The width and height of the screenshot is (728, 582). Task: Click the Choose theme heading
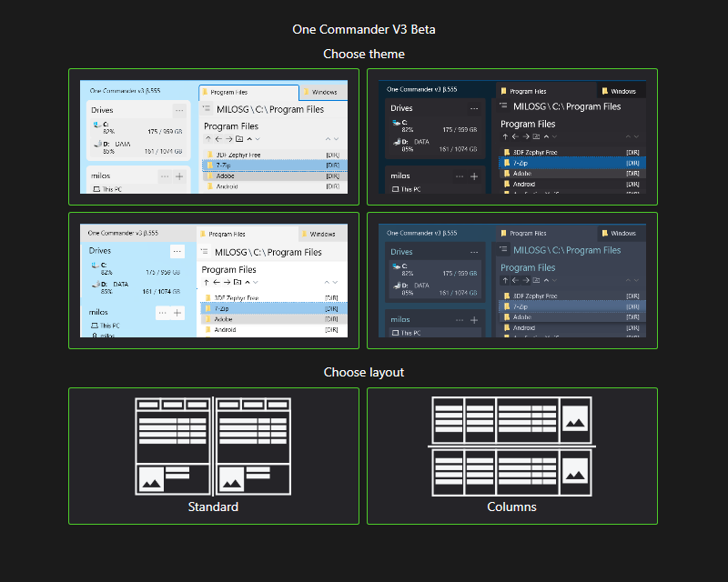(364, 54)
